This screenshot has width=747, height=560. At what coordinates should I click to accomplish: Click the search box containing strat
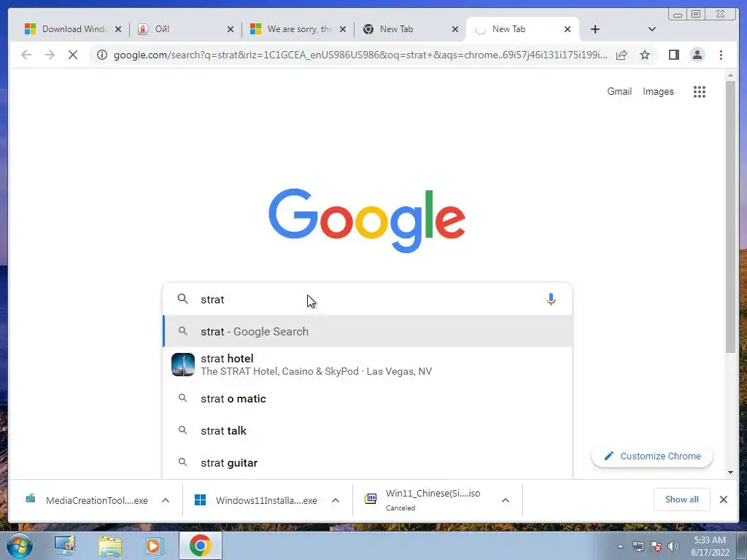click(367, 299)
